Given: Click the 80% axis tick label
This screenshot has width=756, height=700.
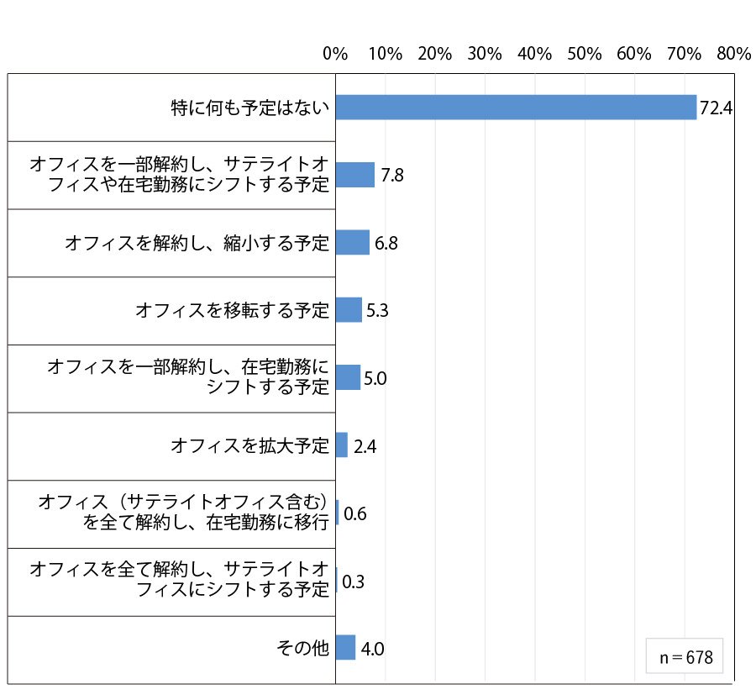Looking at the screenshot, I should [734, 54].
